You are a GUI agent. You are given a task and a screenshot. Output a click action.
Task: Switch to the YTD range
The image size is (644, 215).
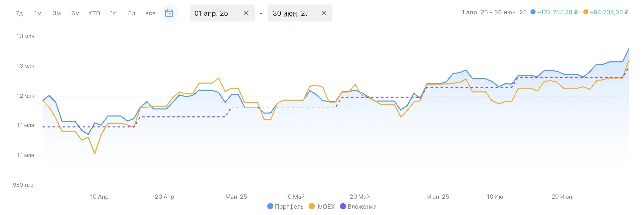click(x=94, y=13)
